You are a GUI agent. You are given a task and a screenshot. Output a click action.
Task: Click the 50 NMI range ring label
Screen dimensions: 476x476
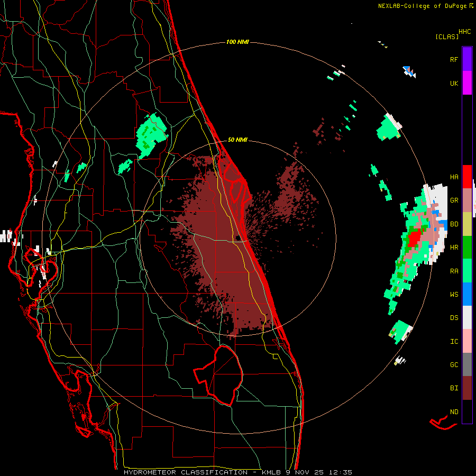237,140
